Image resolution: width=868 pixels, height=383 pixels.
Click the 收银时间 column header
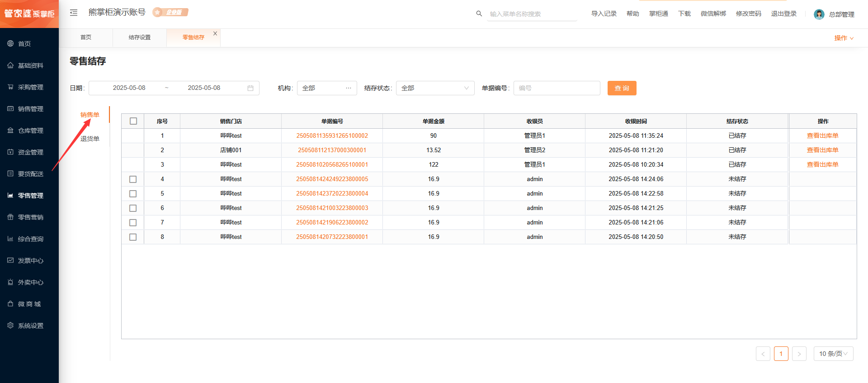636,121
